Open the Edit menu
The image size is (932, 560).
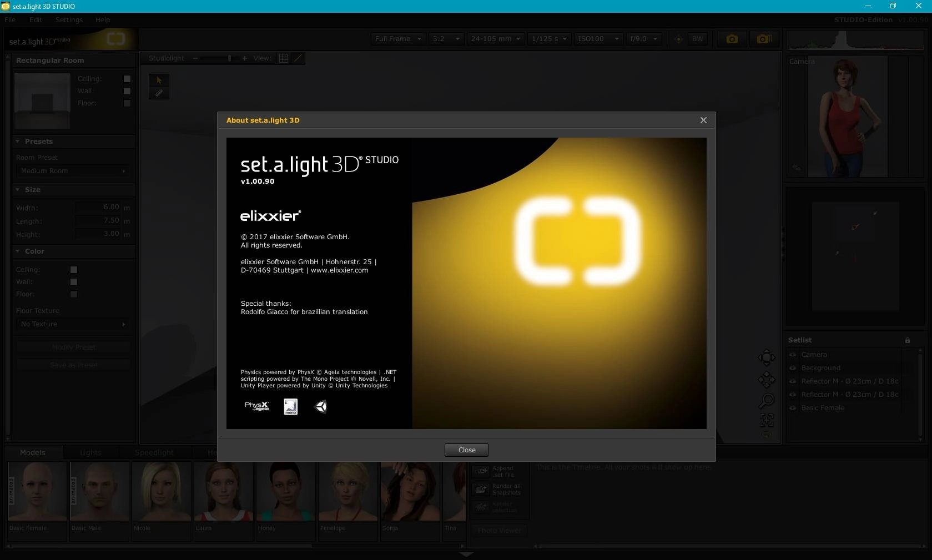click(36, 20)
